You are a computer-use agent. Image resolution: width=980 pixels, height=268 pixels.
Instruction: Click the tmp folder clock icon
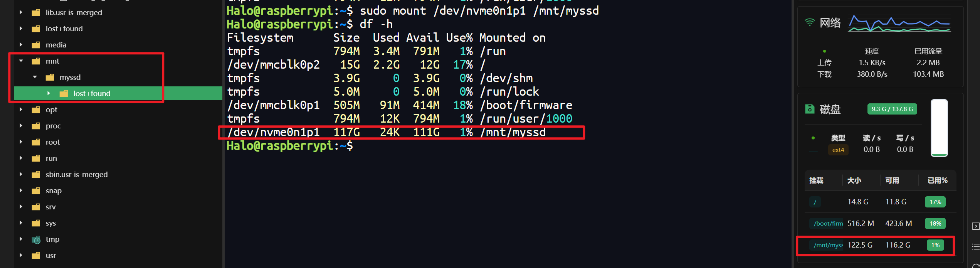[36, 239]
